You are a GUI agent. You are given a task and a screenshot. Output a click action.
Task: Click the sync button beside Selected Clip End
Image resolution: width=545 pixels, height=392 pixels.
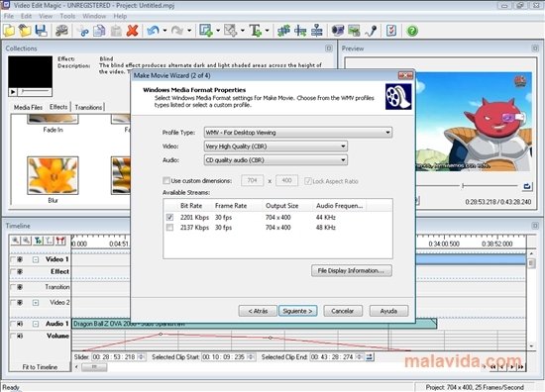[370, 356]
